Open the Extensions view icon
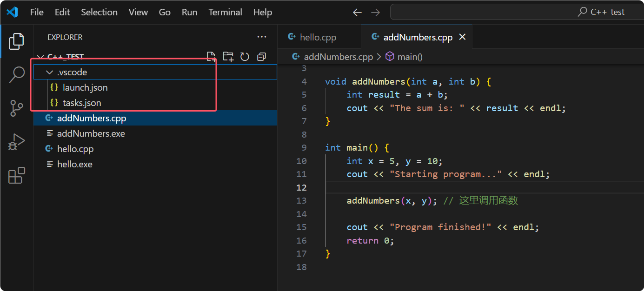Viewport: 644px width, 291px height. pyautogui.click(x=16, y=175)
